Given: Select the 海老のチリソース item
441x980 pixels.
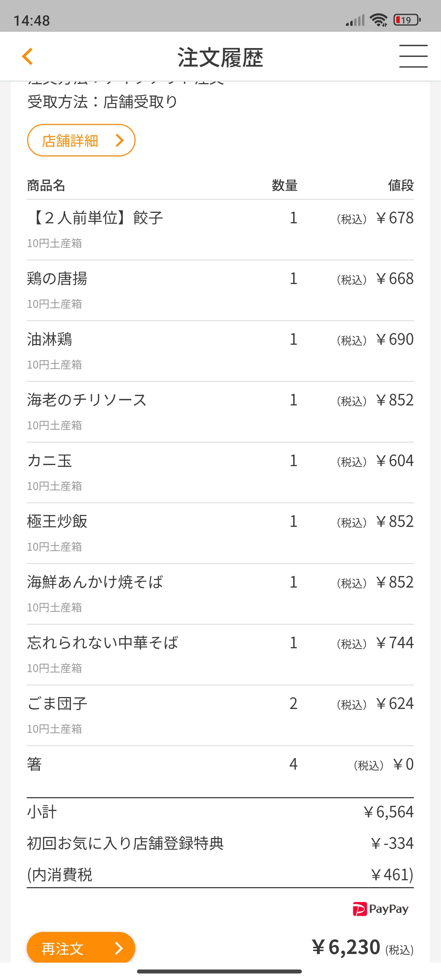Looking at the screenshot, I should point(220,412).
